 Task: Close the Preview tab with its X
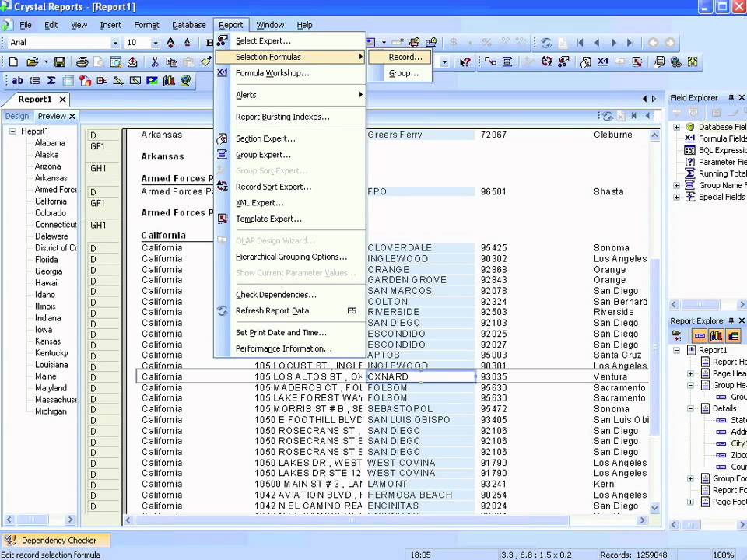(72, 116)
